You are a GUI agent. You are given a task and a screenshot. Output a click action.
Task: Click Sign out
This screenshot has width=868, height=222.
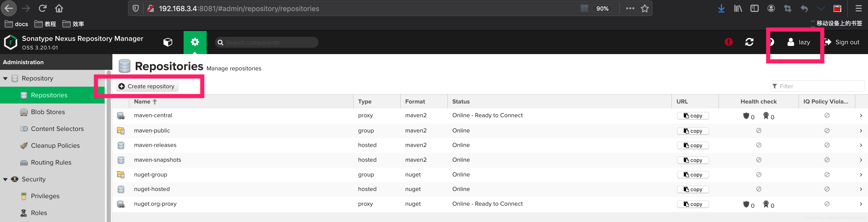pos(842,42)
